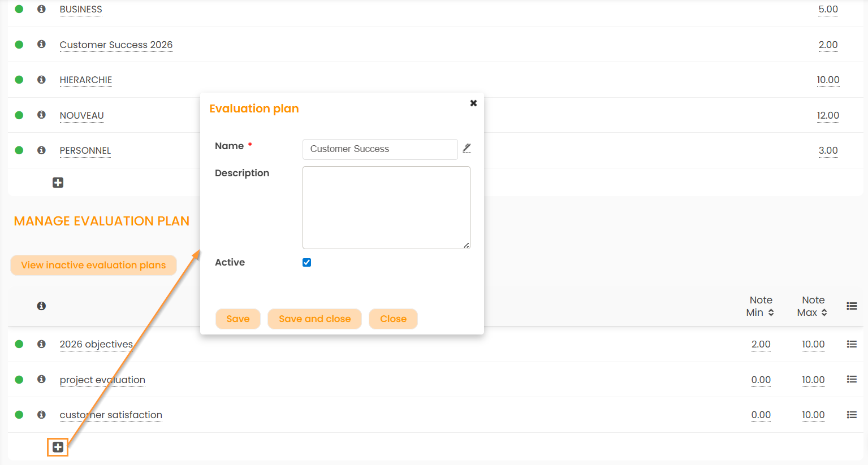Click green status dot for BUSINESS
Screen dimensions: 868x465
[x=19, y=9]
